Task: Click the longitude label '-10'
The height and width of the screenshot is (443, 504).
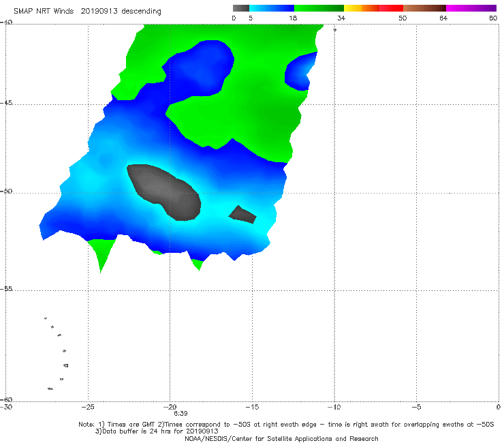Action: coord(334,407)
